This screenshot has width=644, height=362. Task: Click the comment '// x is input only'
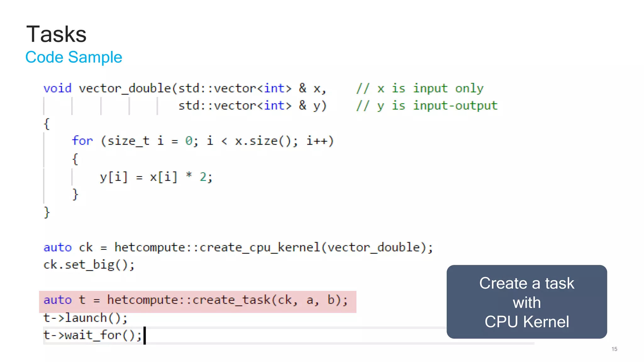tap(420, 88)
